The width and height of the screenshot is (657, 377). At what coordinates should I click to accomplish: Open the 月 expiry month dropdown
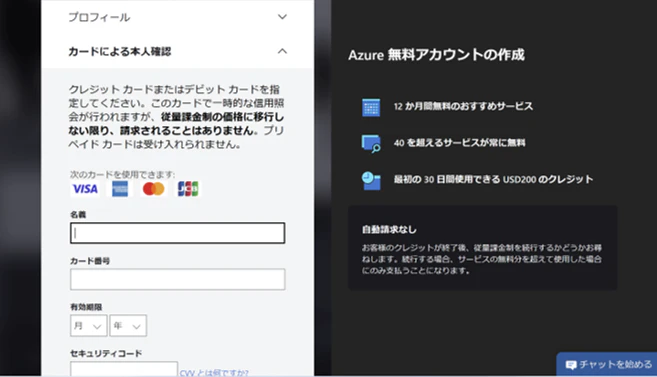(x=88, y=325)
